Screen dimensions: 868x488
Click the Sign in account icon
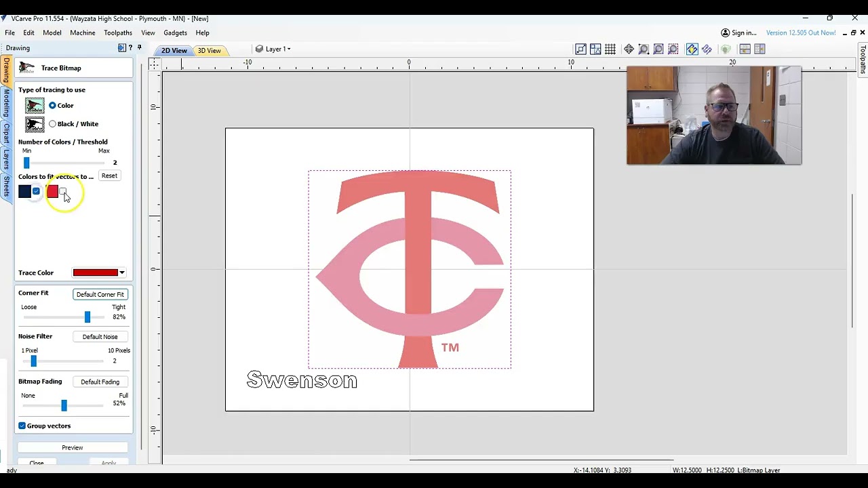coord(725,33)
